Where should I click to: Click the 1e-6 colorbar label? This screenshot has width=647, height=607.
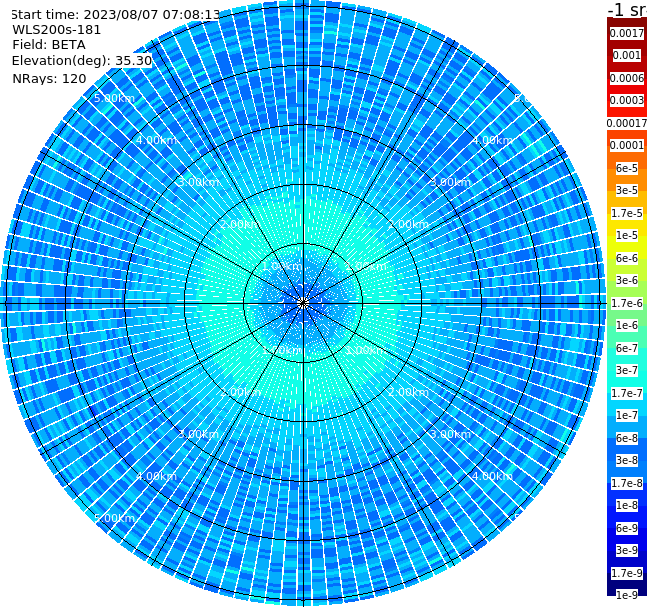point(627,325)
